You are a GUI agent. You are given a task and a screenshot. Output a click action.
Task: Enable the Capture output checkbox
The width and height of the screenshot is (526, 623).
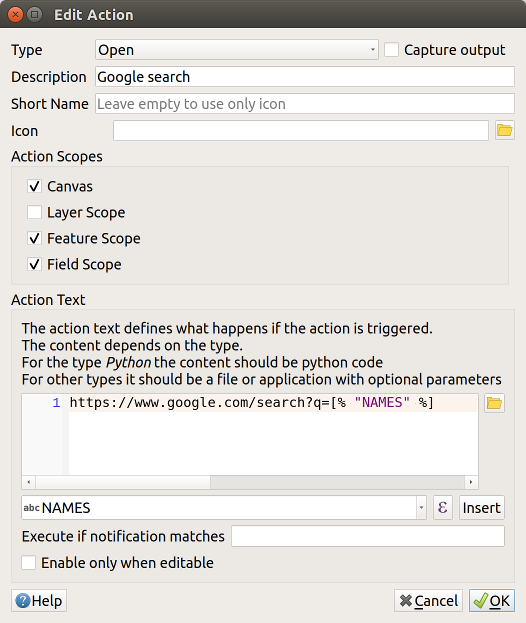pos(391,50)
